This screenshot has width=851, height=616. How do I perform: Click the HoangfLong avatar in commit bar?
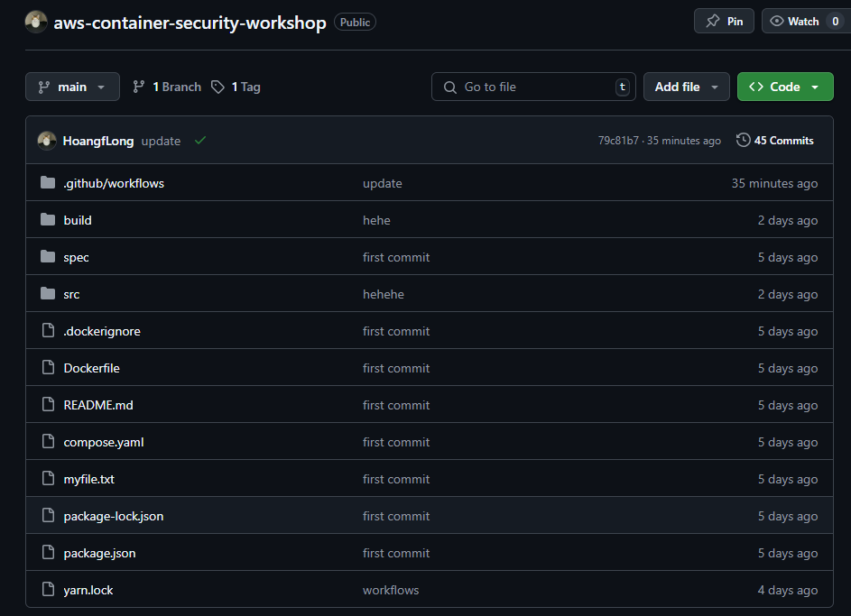(x=47, y=141)
